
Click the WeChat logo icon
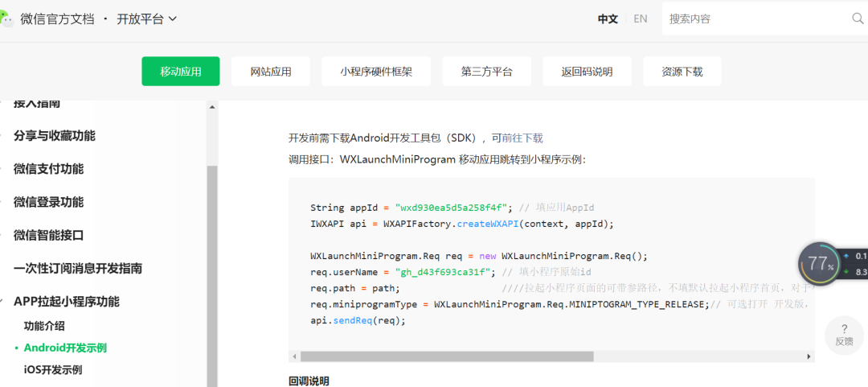6,19
